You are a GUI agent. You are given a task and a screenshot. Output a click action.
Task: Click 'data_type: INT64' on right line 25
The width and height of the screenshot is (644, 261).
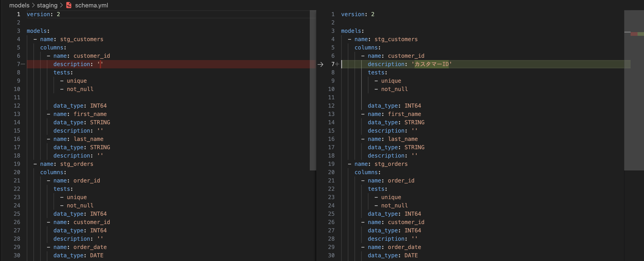click(x=394, y=214)
